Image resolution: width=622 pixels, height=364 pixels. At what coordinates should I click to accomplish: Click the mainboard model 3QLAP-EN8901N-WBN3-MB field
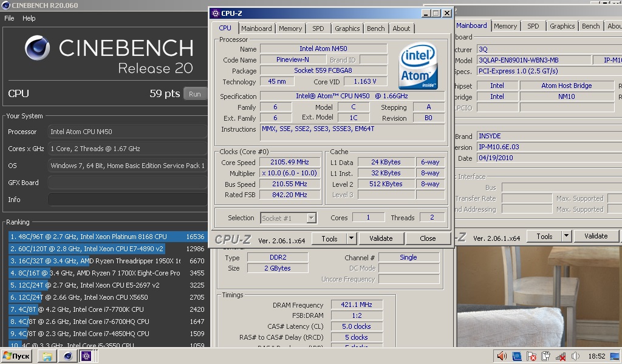[533, 60]
